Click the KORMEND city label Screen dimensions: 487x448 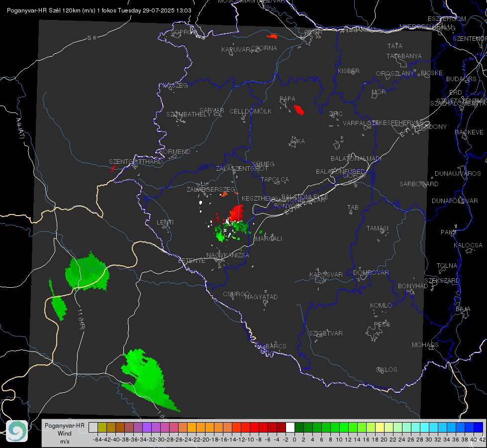(x=174, y=152)
